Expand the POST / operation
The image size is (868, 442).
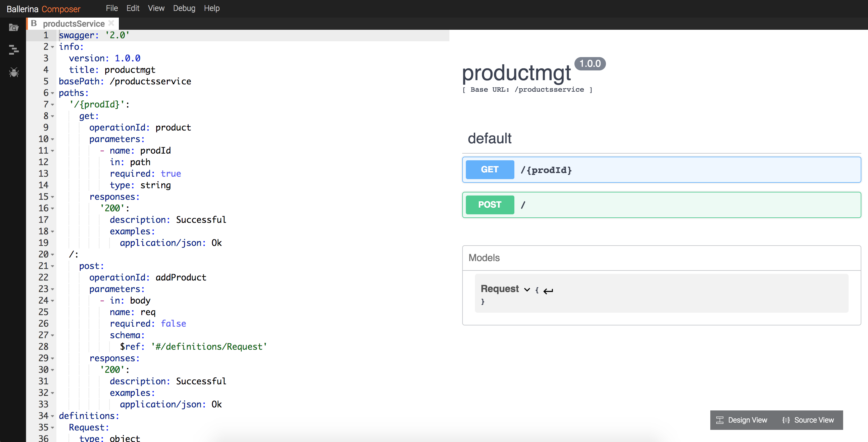pyautogui.click(x=661, y=205)
